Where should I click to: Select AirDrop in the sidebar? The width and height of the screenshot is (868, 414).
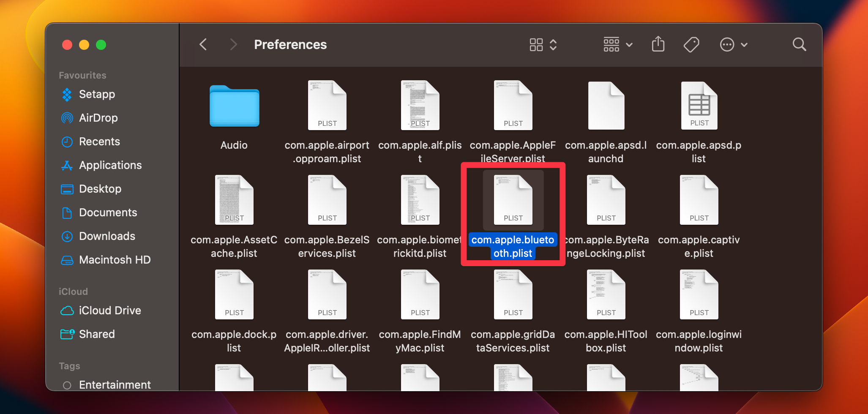click(x=98, y=118)
